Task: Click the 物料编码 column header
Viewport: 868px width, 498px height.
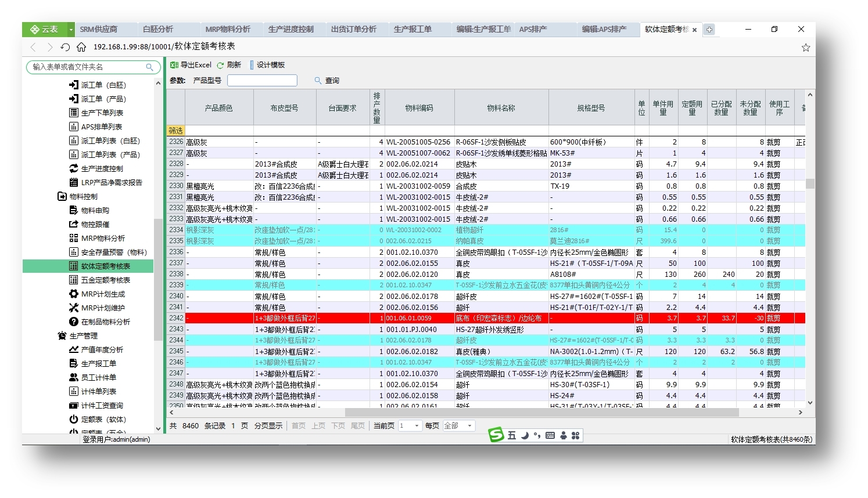Action: point(419,109)
